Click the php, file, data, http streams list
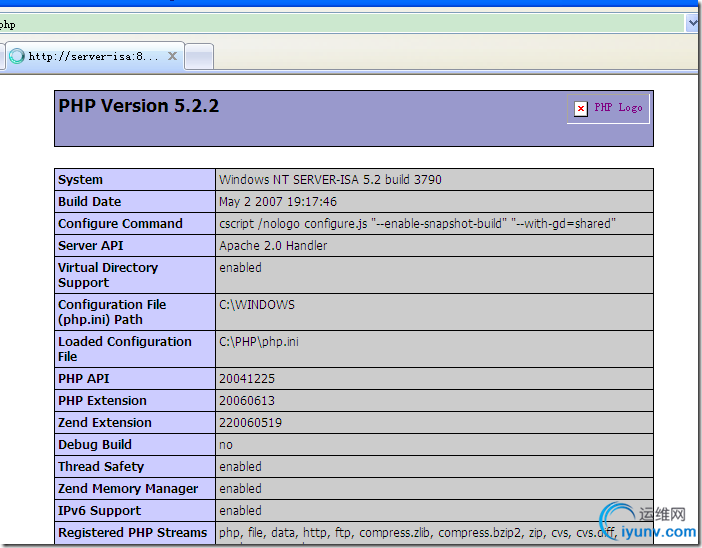Screen dimensions: 702x548 pos(418,533)
